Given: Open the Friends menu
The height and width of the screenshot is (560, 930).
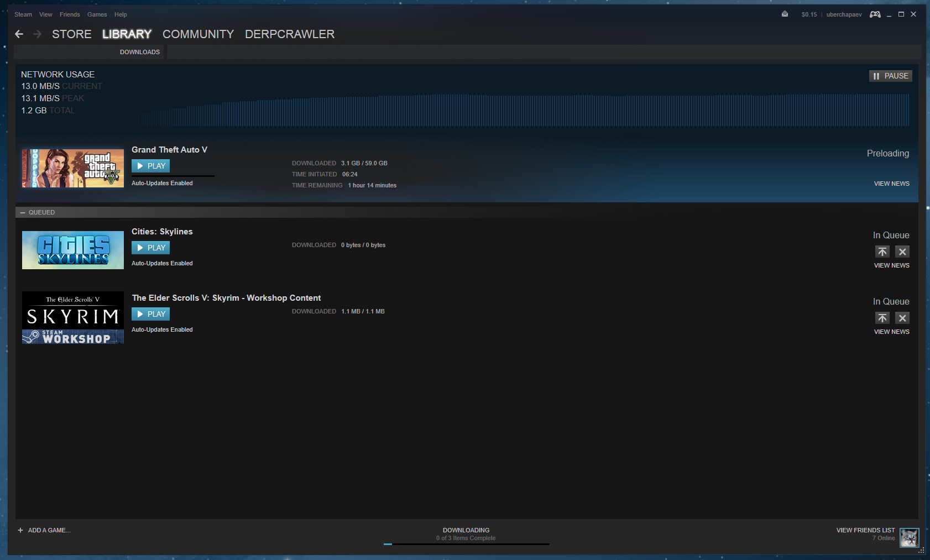Looking at the screenshot, I should coord(70,14).
